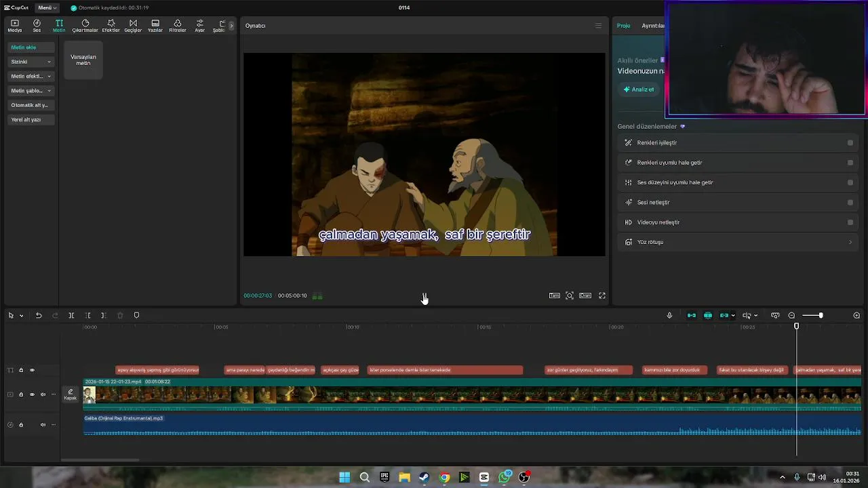868x488 pixels.
Task: Enable Renkleri uyumlu hale getir checkbox
Action: point(850,163)
